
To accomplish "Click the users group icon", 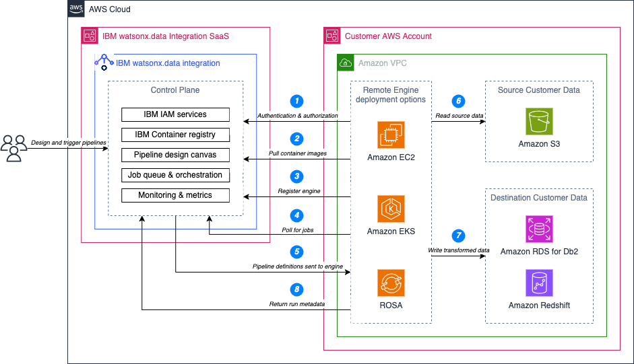I will pos(13,148).
